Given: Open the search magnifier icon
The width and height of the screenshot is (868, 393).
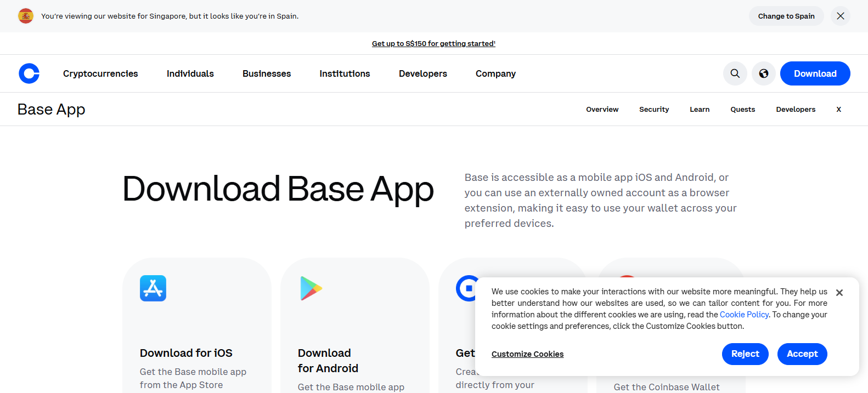Looking at the screenshot, I should [735, 73].
